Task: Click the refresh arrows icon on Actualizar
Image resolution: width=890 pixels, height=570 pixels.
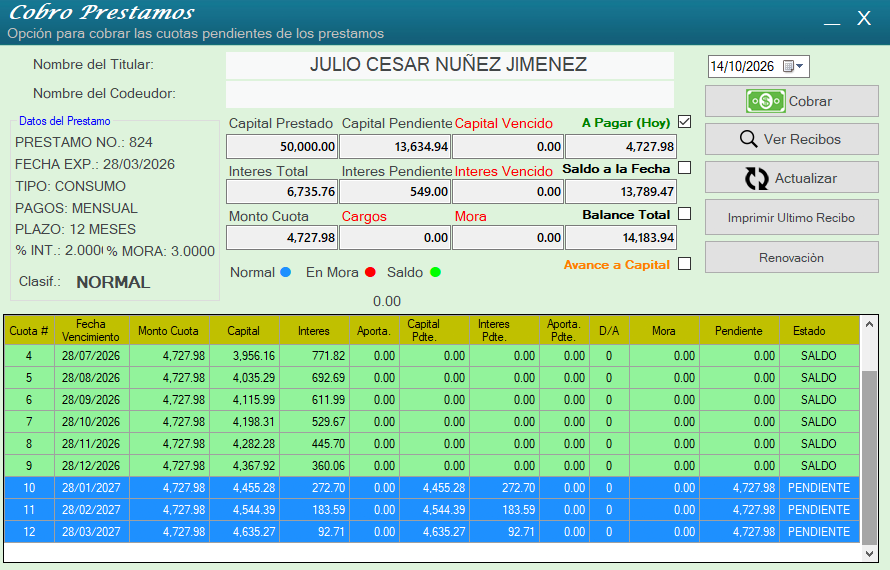Action: (x=757, y=178)
